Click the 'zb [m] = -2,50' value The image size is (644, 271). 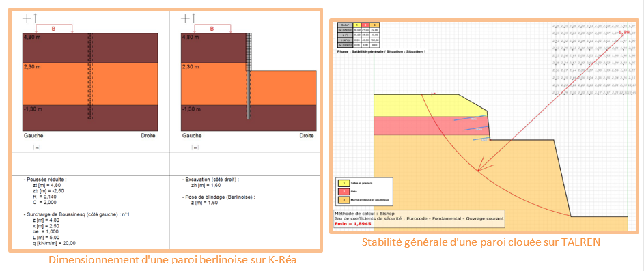(x=49, y=191)
